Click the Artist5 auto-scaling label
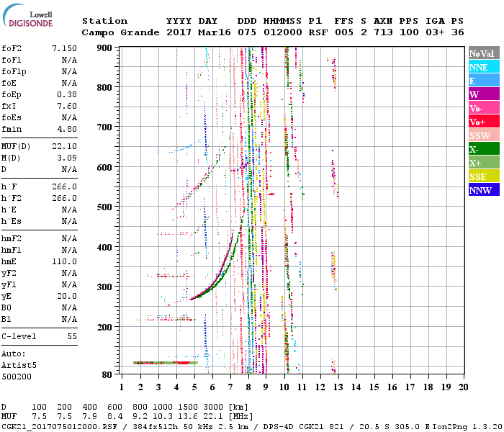Screen dimensions: 504x432 19,366
